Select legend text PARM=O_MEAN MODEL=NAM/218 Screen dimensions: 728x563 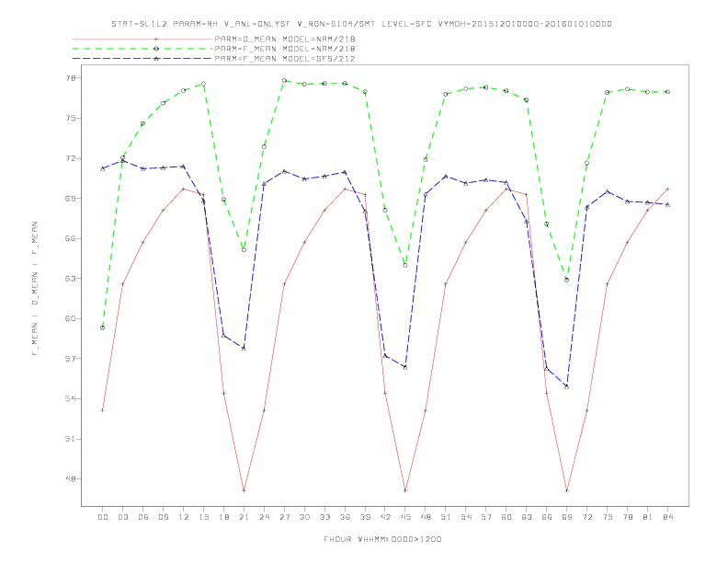point(285,39)
